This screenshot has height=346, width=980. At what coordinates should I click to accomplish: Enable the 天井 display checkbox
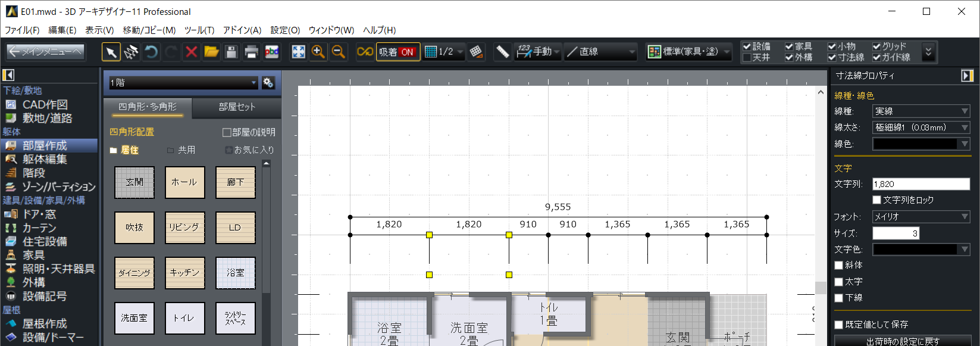pyautogui.click(x=747, y=58)
